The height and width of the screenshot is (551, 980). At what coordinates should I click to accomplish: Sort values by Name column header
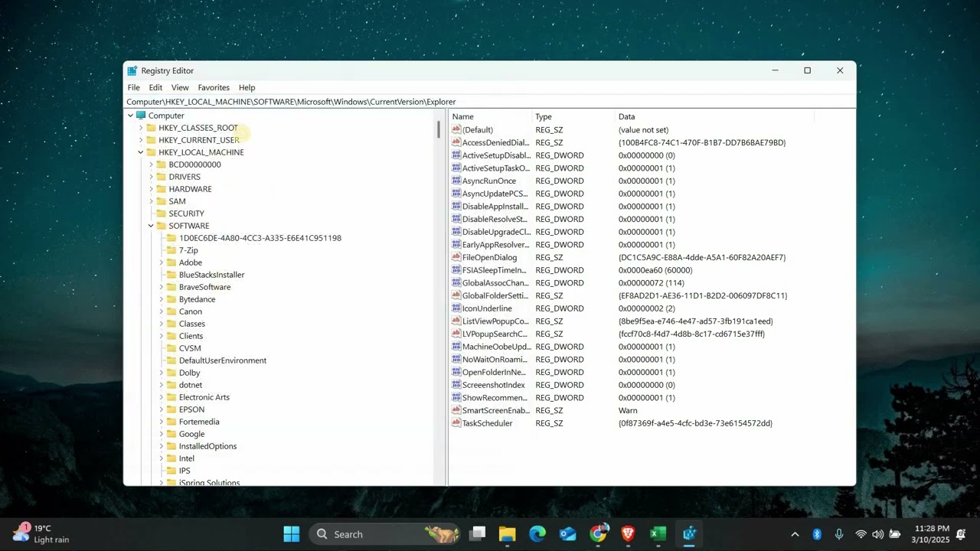490,116
